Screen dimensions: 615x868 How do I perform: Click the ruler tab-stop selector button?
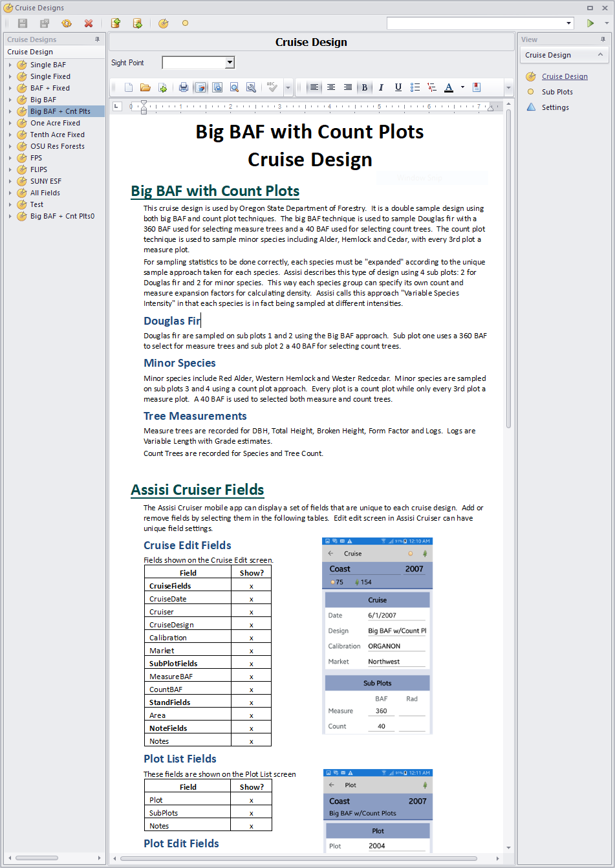(116, 106)
